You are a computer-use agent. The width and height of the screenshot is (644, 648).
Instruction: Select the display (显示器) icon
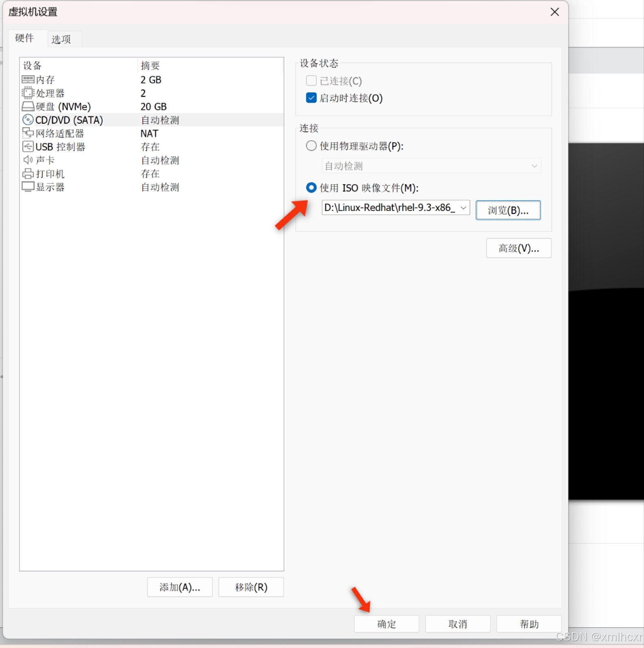click(x=28, y=187)
